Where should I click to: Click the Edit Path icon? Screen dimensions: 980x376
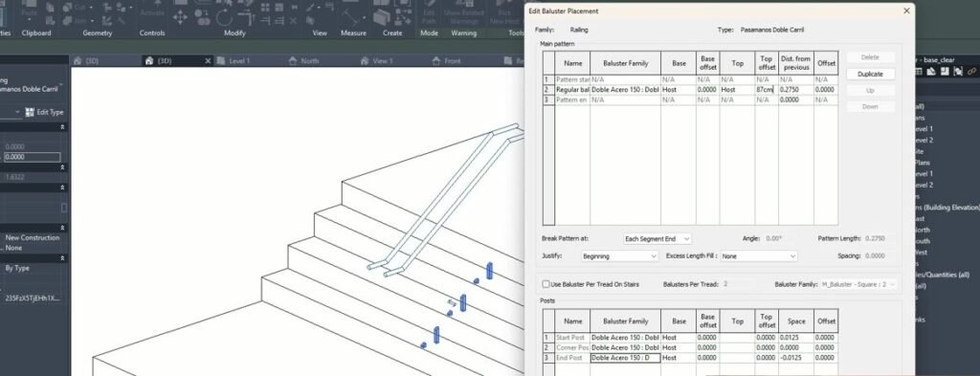pos(430,11)
